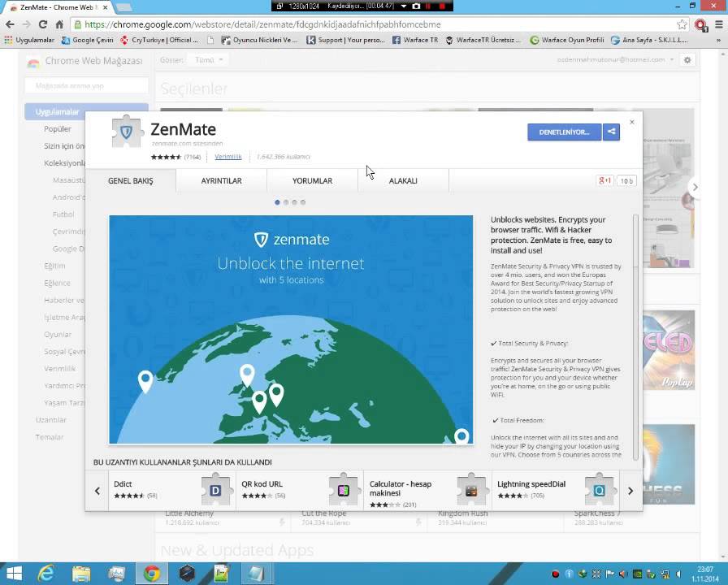Select Popüler in the sidebar

tap(58, 129)
